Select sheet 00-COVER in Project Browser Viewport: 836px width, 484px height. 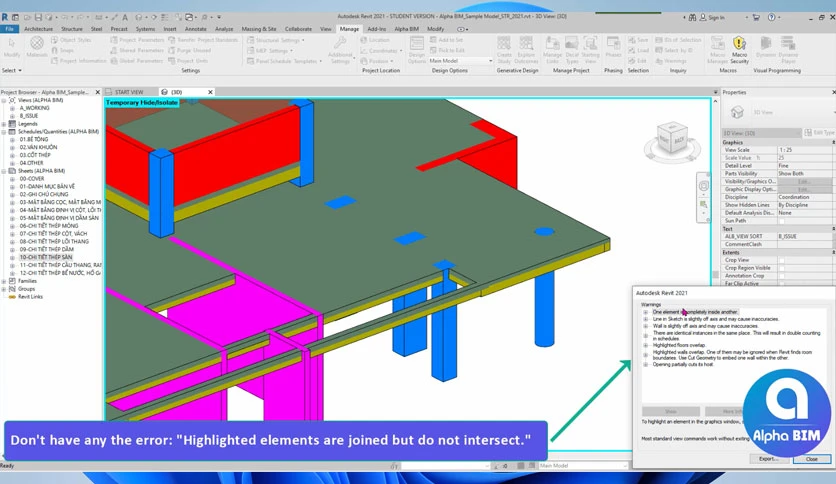(x=32, y=179)
